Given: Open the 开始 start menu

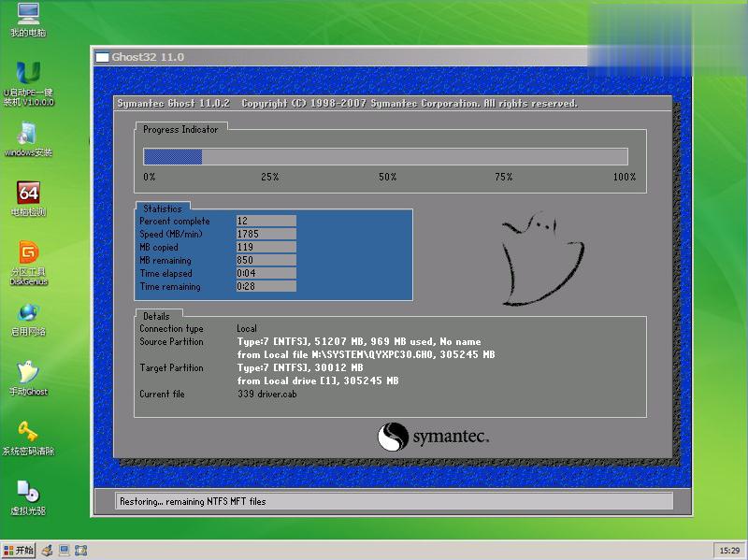Looking at the screenshot, I should [x=18, y=551].
